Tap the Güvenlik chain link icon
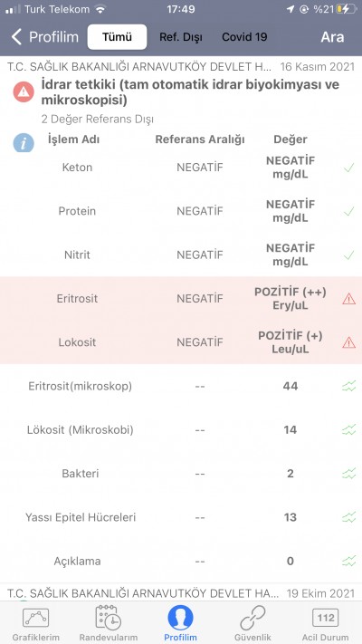The image size is (362, 644). click(x=252, y=618)
